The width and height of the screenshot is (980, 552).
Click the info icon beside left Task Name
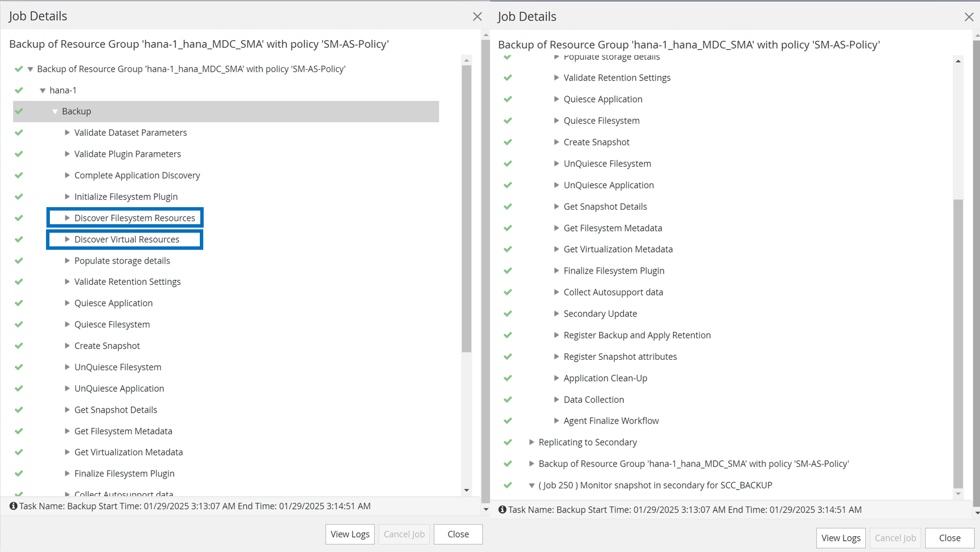(x=13, y=506)
